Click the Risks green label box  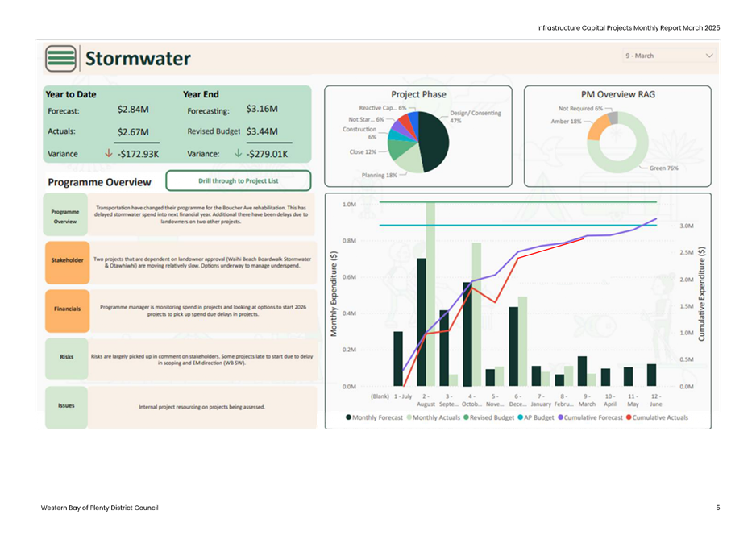67,355
